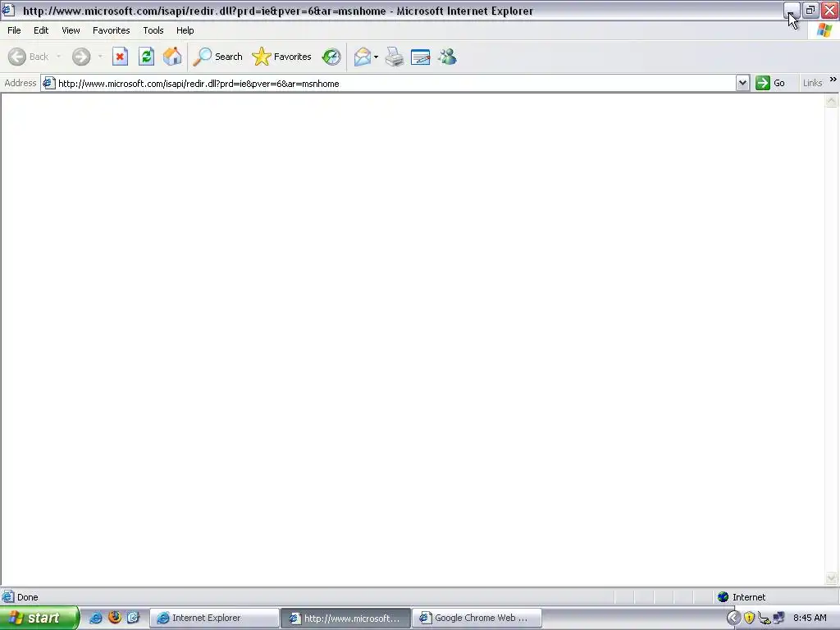Restore down the Internet Explorer window
840x630 pixels.
[x=810, y=10]
